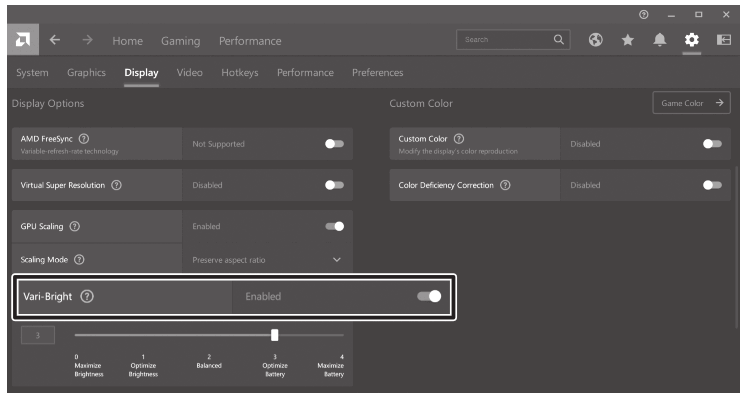Open notifications bell icon
751x401 pixels.
(659, 41)
